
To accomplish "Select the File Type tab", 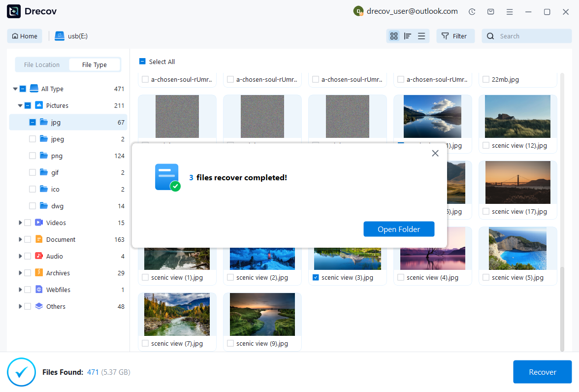I will pyautogui.click(x=95, y=65).
